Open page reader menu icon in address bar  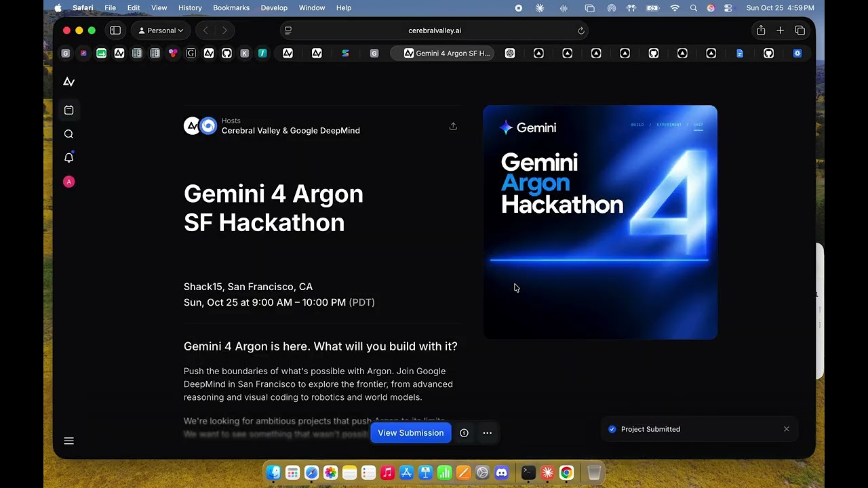288,30
